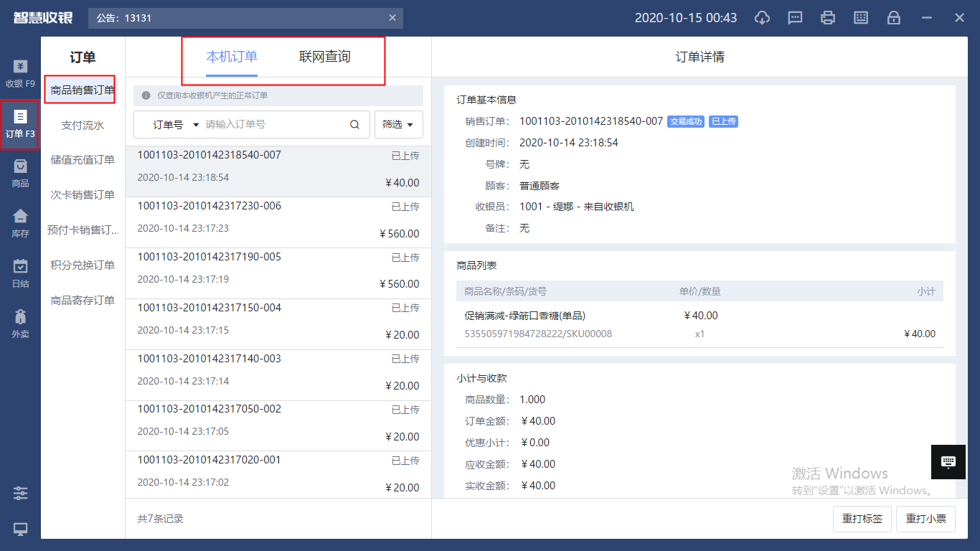Image resolution: width=980 pixels, height=551 pixels.
Task: Select the 本机订单 tab
Action: (x=232, y=57)
